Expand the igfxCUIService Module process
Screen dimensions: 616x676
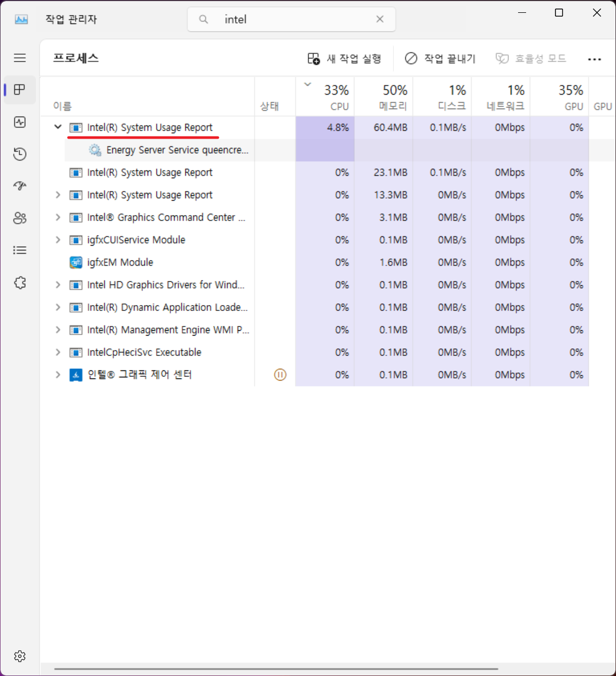pos(57,240)
